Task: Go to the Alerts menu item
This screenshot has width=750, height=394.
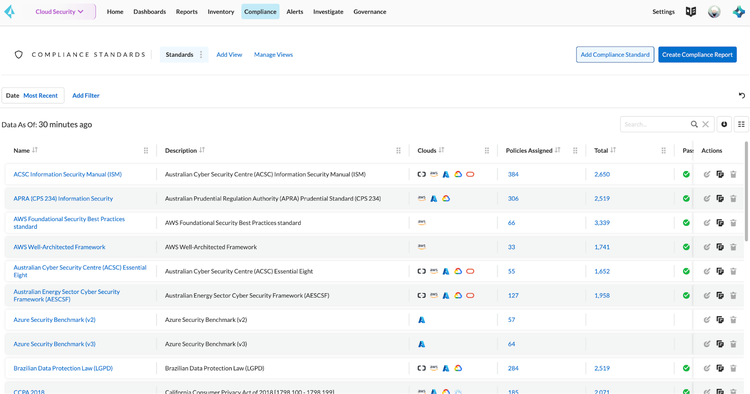Action: pos(295,11)
